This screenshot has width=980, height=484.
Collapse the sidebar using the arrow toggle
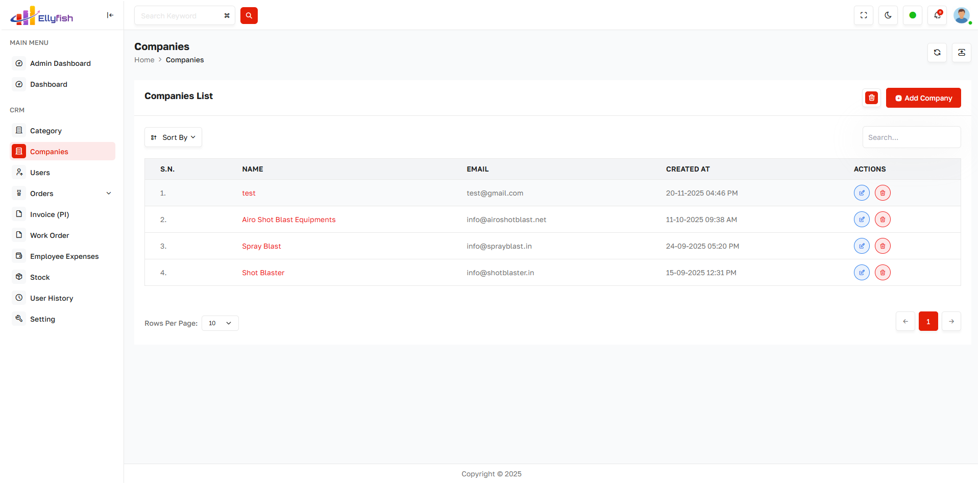point(110,15)
